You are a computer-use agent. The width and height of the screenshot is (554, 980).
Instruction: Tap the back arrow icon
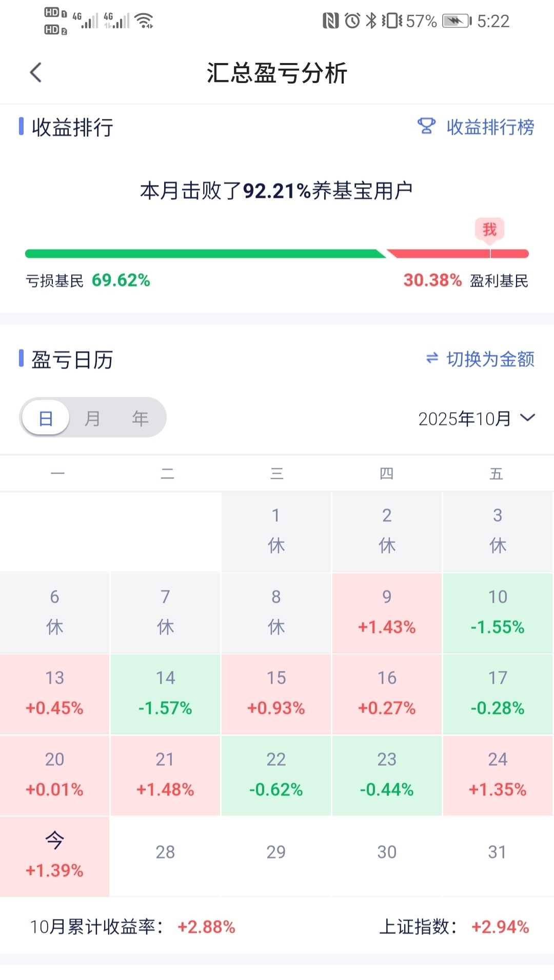(x=36, y=73)
